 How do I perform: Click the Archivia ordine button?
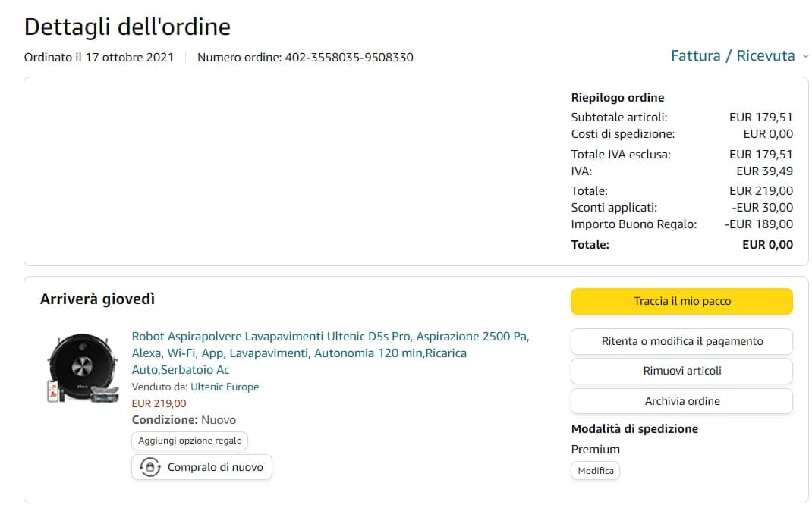(x=681, y=401)
